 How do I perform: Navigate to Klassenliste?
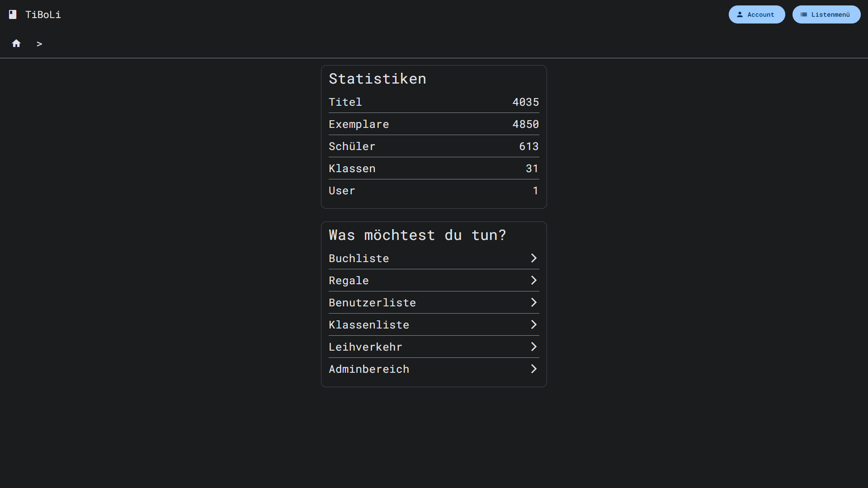point(368,325)
